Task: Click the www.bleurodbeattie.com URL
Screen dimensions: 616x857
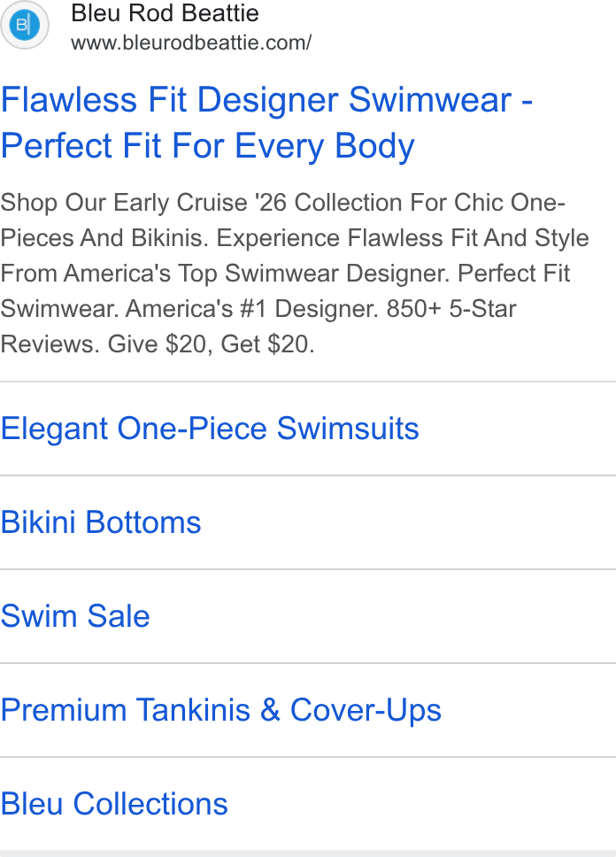Action: [x=191, y=42]
